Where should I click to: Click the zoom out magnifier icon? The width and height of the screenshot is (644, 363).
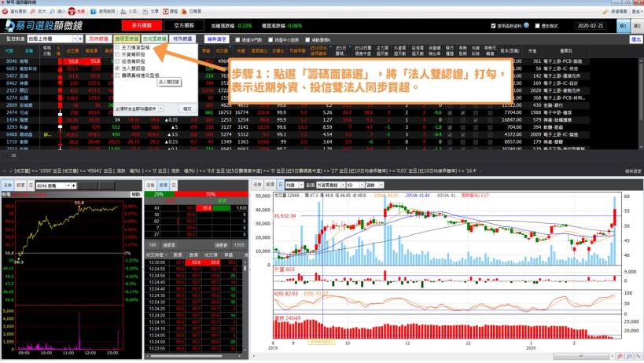(x=52, y=12)
